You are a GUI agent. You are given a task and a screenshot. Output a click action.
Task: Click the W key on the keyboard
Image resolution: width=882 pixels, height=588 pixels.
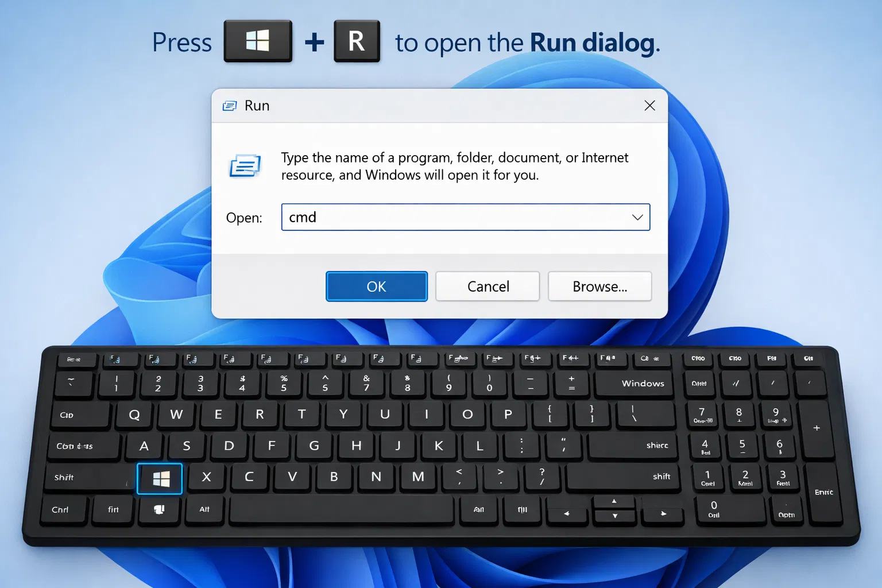click(176, 415)
